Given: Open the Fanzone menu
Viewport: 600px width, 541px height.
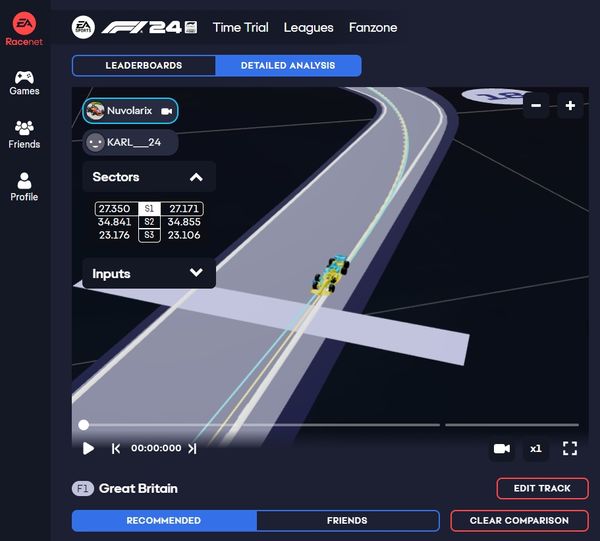Looking at the screenshot, I should [373, 28].
